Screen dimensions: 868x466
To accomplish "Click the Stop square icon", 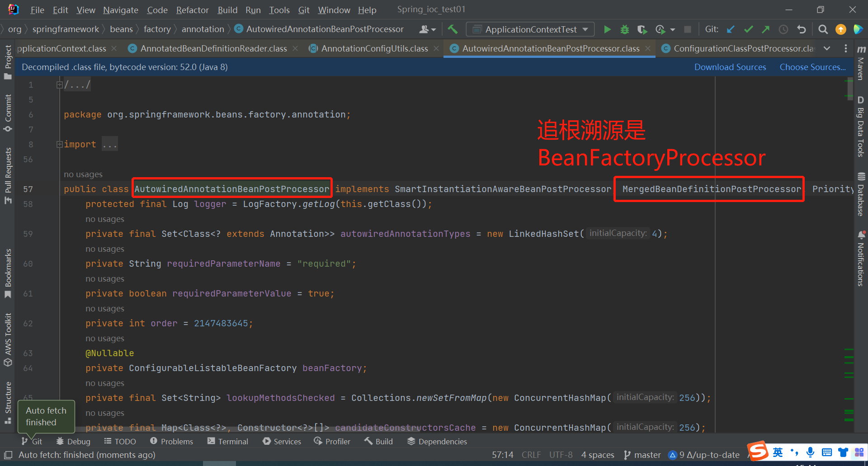I will (688, 29).
